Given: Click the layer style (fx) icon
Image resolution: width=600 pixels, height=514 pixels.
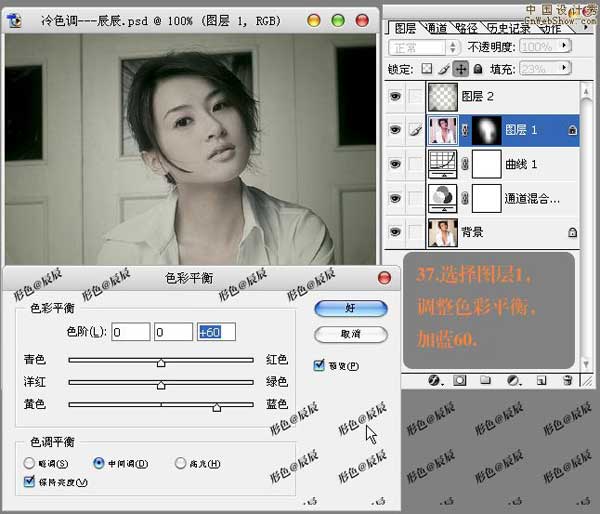Looking at the screenshot, I should pos(435,381).
